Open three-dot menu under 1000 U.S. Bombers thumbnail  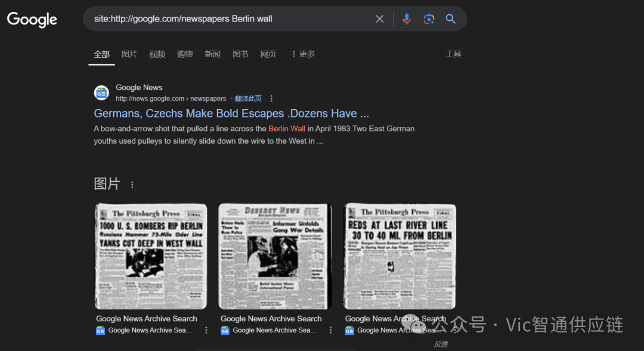(206, 330)
